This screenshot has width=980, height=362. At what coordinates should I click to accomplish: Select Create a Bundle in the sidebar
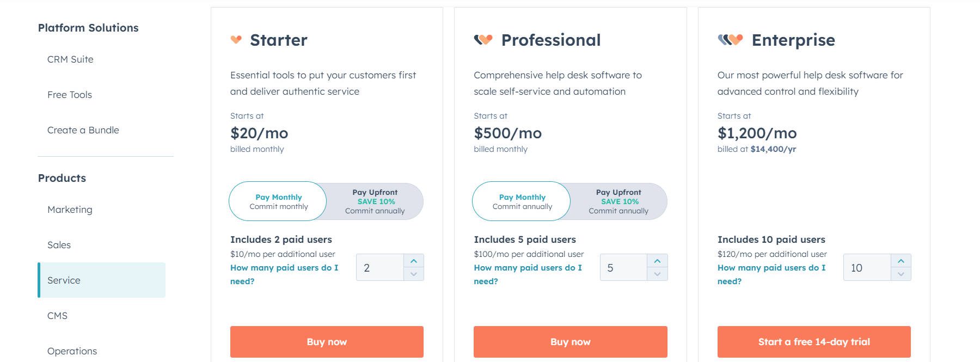click(x=83, y=130)
